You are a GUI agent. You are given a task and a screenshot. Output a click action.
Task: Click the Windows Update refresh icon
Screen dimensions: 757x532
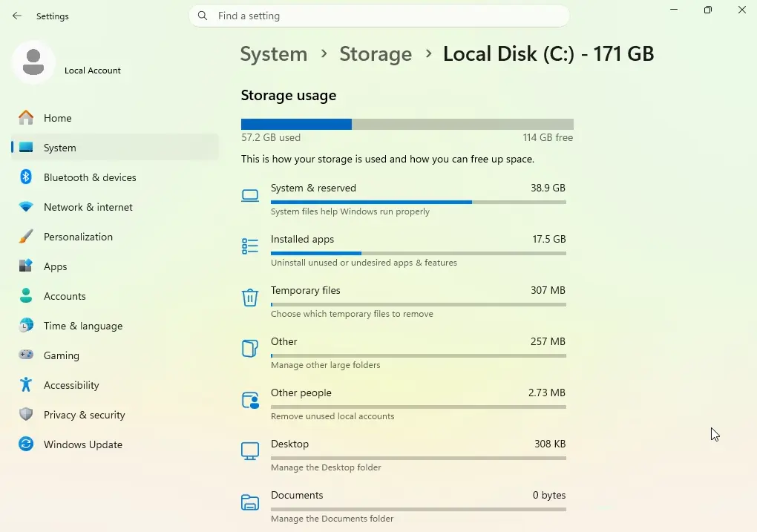pyautogui.click(x=26, y=444)
